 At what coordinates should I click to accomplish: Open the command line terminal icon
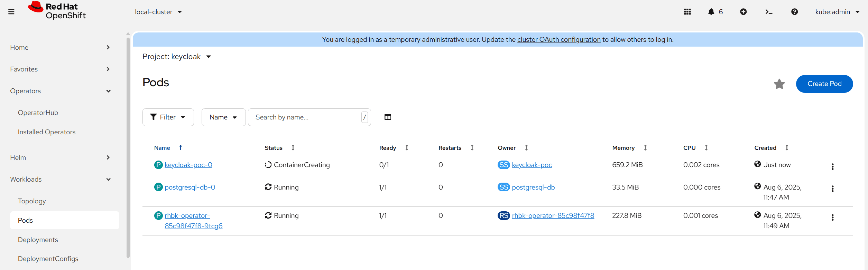(769, 12)
